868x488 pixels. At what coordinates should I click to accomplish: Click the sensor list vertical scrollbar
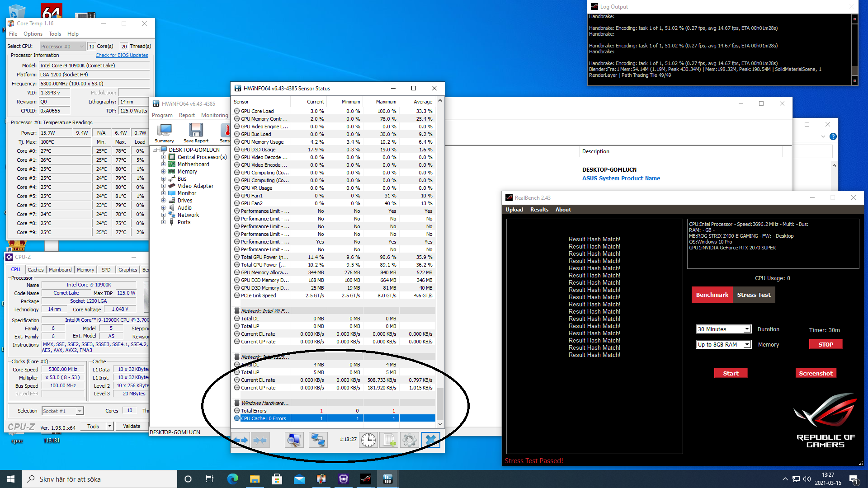440,262
